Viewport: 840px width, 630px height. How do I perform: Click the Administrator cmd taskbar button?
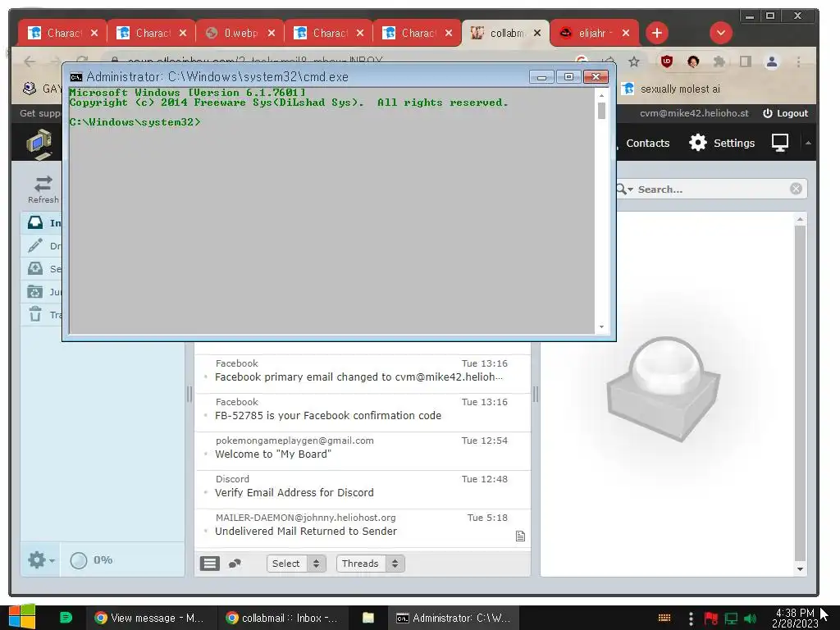point(453,618)
